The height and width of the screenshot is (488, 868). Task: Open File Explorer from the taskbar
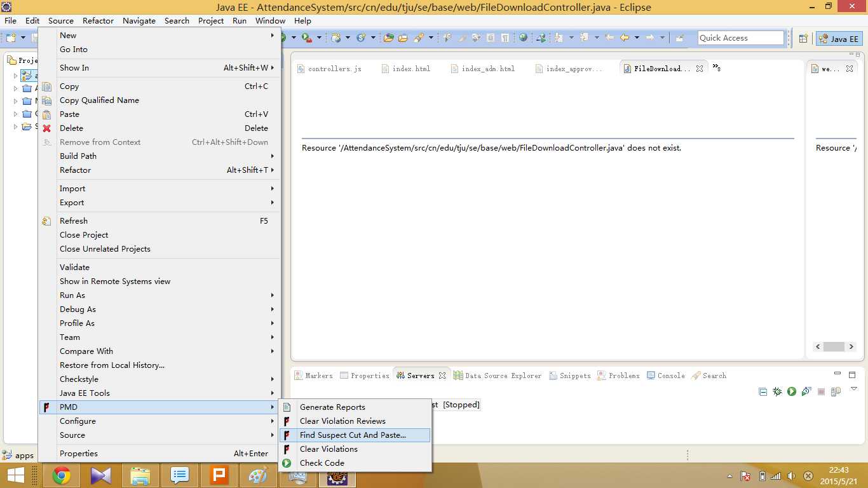coord(140,475)
